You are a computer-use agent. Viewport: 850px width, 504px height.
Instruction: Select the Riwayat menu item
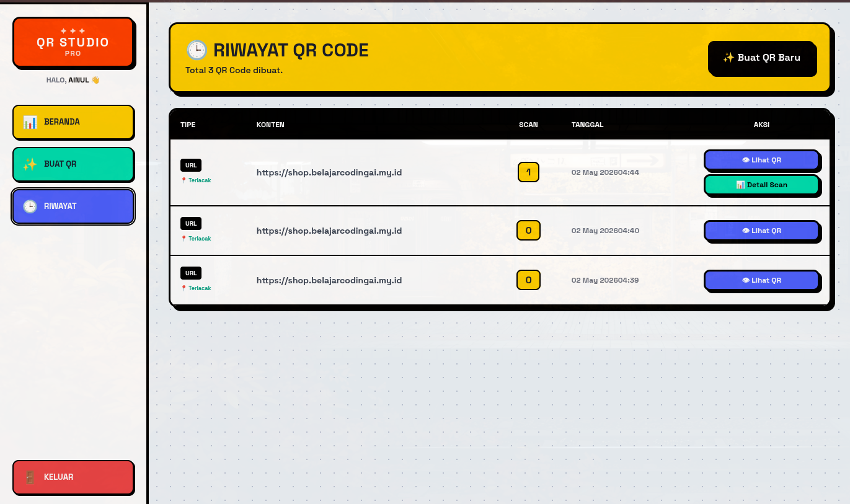pyautogui.click(x=73, y=206)
